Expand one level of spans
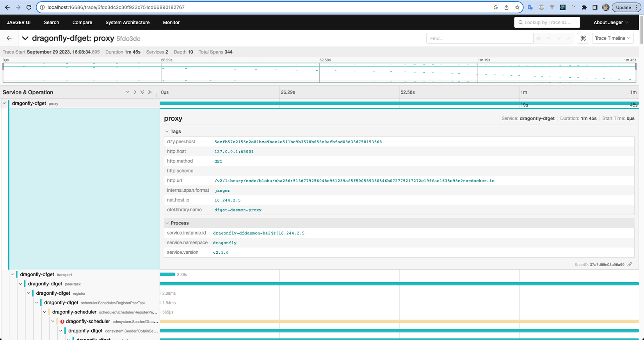 click(127, 92)
